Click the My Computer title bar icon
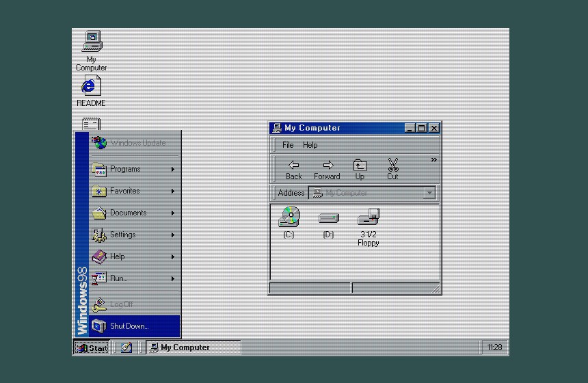The height and width of the screenshot is (383, 588). click(x=277, y=128)
